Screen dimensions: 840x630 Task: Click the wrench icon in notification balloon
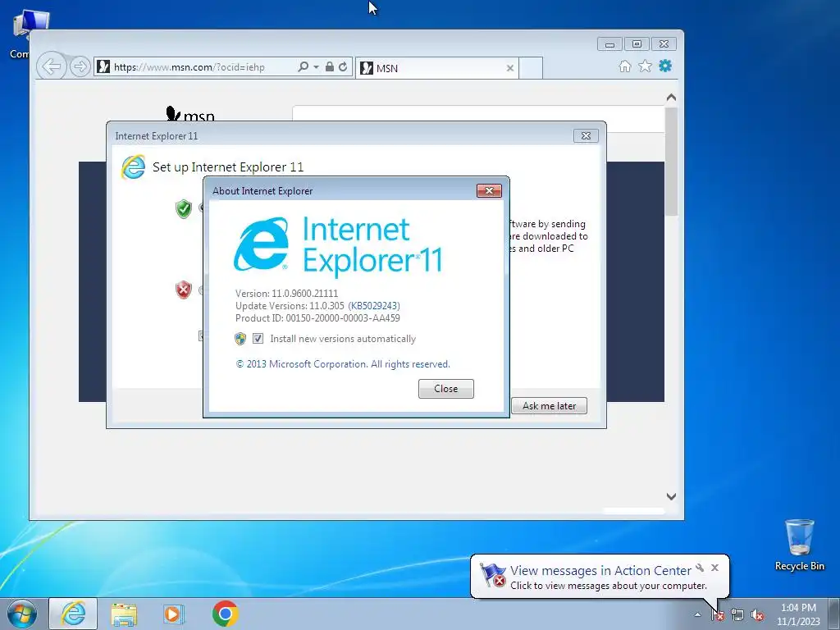(700, 568)
